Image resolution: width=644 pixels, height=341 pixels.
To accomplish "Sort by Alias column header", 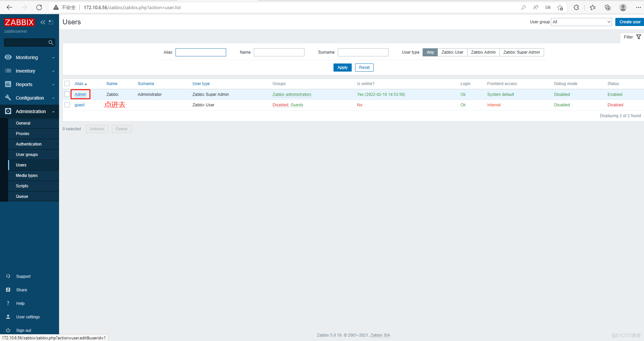I will (81, 84).
